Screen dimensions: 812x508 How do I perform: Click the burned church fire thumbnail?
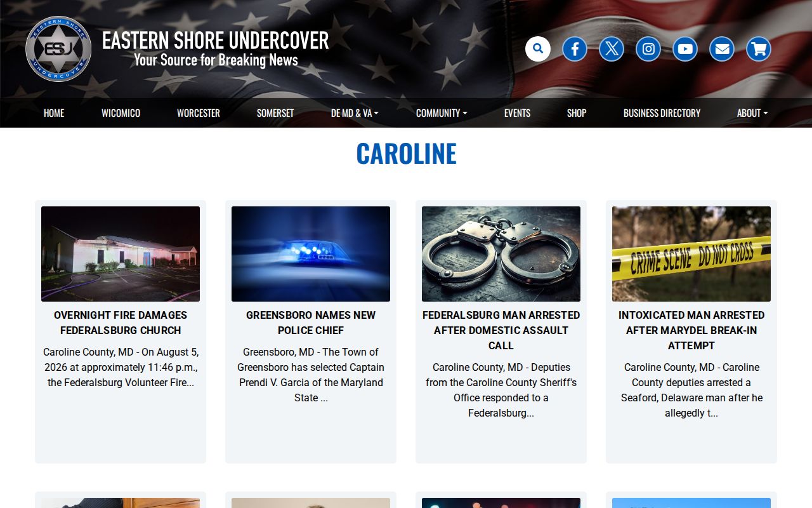click(121, 254)
